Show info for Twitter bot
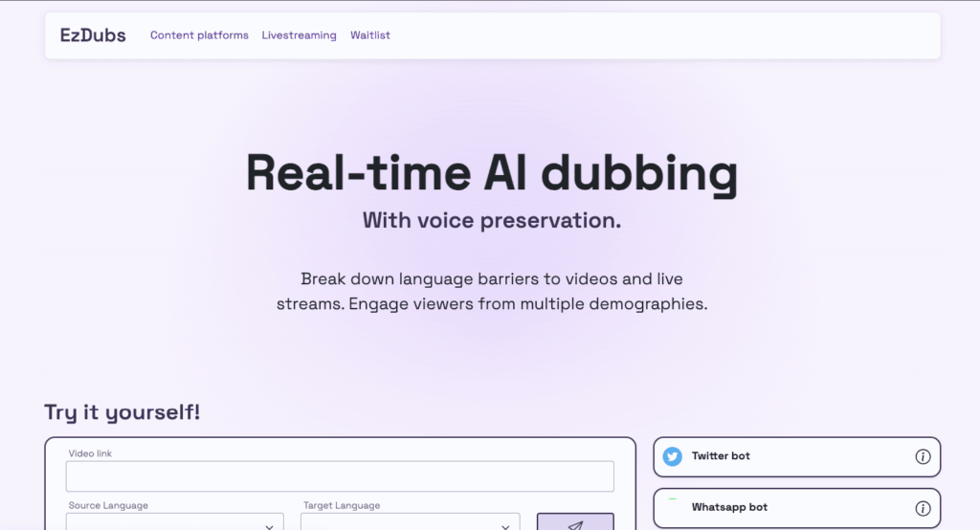Image resolution: width=980 pixels, height=530 pixels. click(923, 457)
